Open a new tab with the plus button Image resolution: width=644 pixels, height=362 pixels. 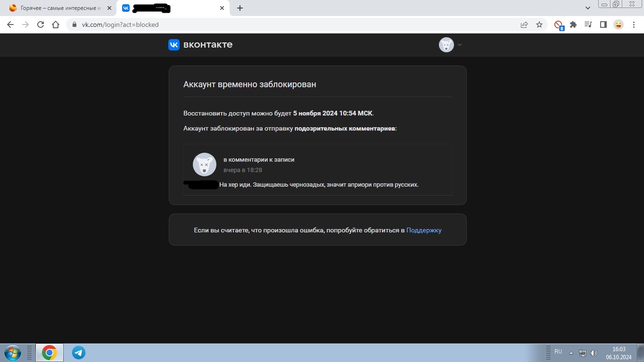click(x=240, y=8)
